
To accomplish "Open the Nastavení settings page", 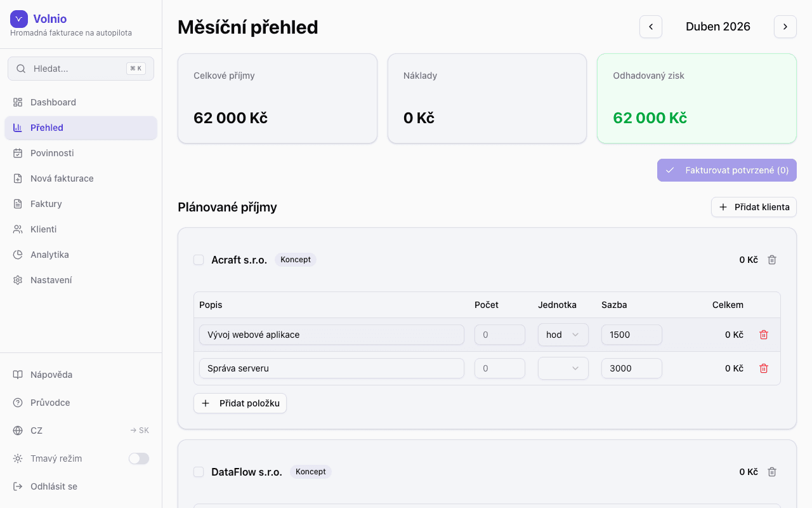I will click(x=51, y=280).
